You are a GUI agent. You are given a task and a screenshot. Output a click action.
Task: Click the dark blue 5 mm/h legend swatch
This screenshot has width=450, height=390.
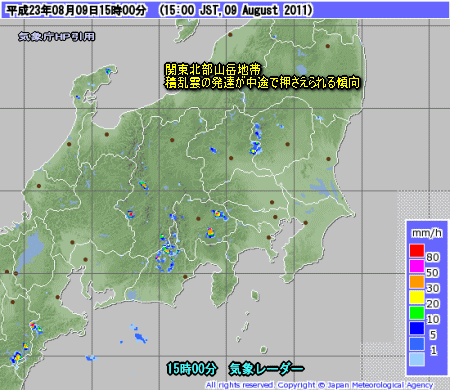tap(417, 328)
